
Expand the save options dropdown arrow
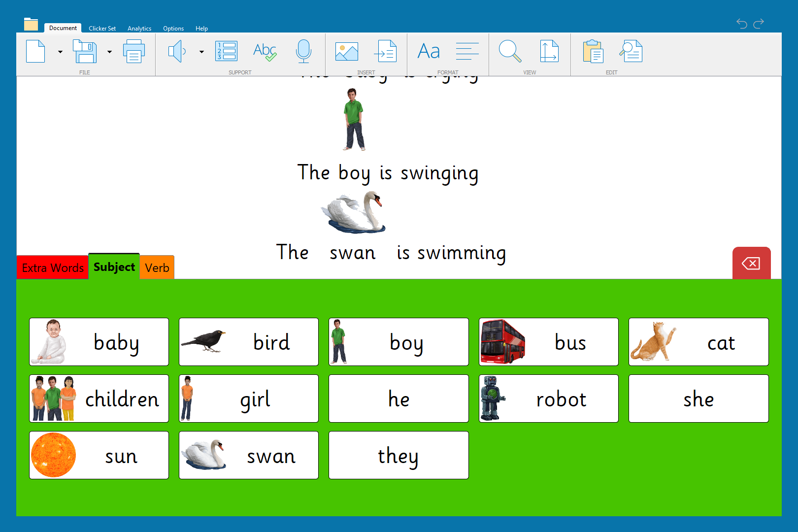click(109, 52)
